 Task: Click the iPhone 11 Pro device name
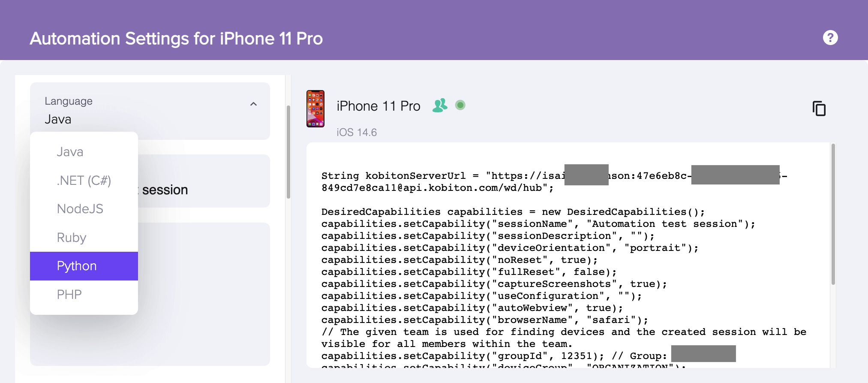click(x=378, y=106)
